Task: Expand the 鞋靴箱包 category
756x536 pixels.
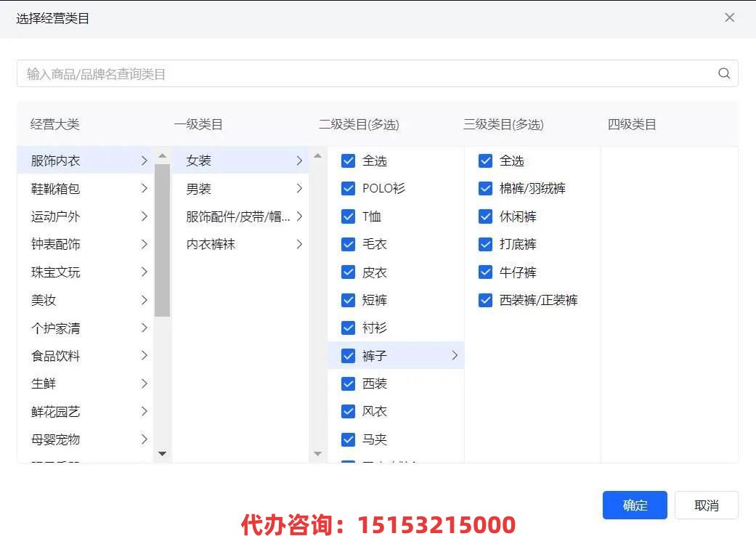Action: 144,189
